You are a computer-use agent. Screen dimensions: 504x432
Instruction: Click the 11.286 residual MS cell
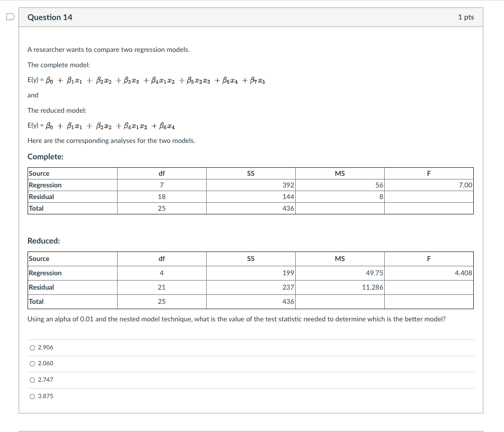point(340,287)
